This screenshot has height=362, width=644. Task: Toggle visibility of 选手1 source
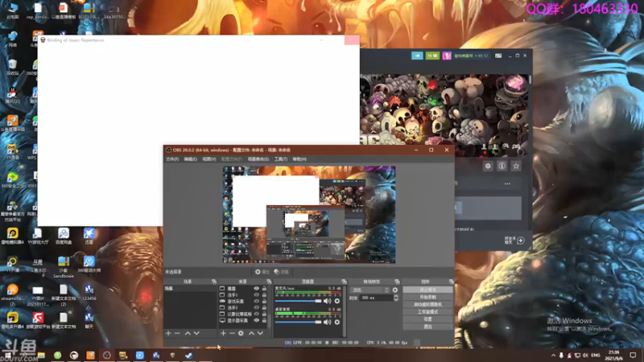257,294
